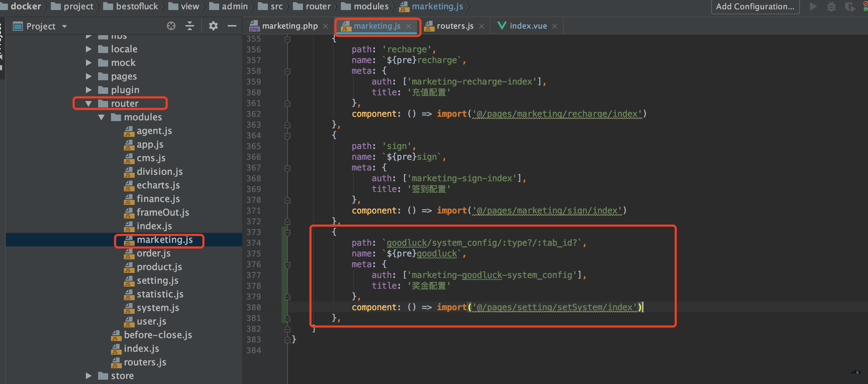Image resolution: width=868 pixels, height=384 pixels.
Task: Close the routers.js tab
Action: [482, 26]
